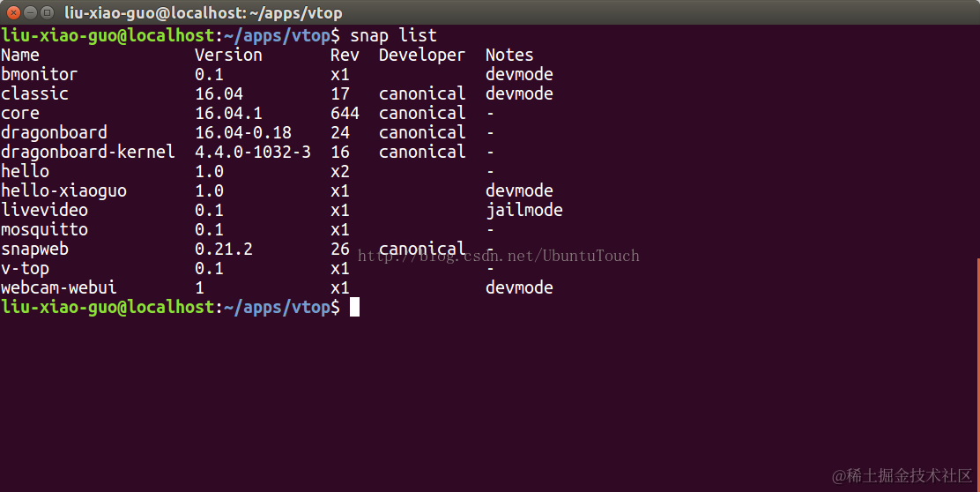This screenshot has height=492, width=980.
Task: Click the snap name 'bmonitor'
Action: click(40, 74)
